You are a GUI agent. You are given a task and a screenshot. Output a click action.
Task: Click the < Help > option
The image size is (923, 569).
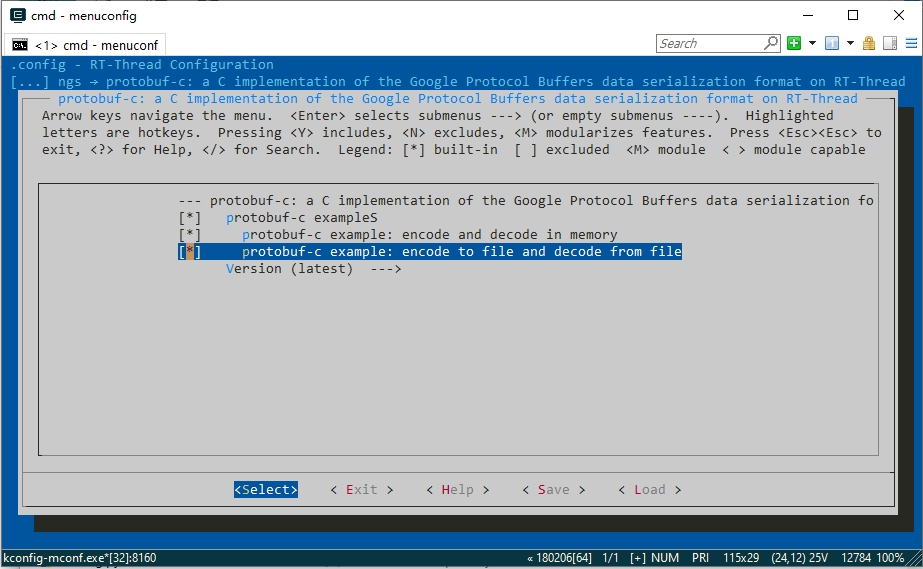[x=457, y=489]
